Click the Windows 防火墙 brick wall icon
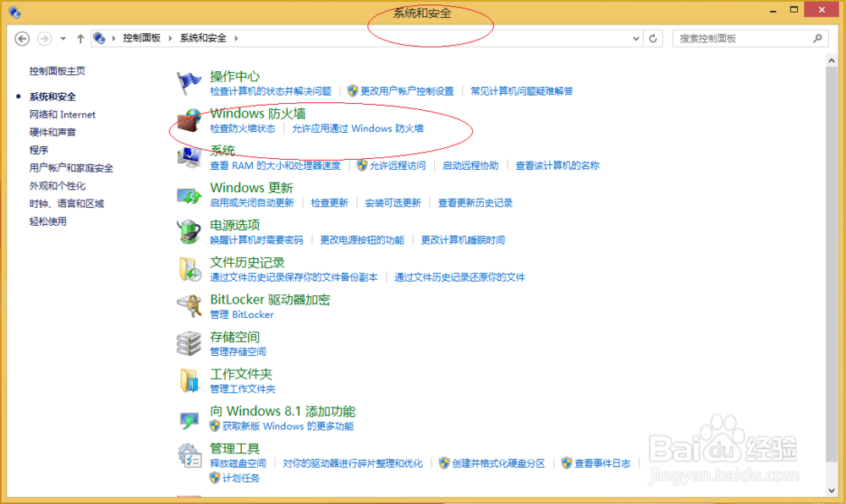This screenshot has width=846, height=504. click(x=189, y=123)
